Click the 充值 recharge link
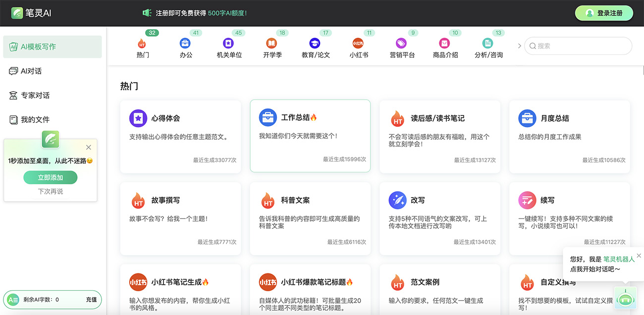The width and height of the screenshot is (644, 315). pos(91,300)
